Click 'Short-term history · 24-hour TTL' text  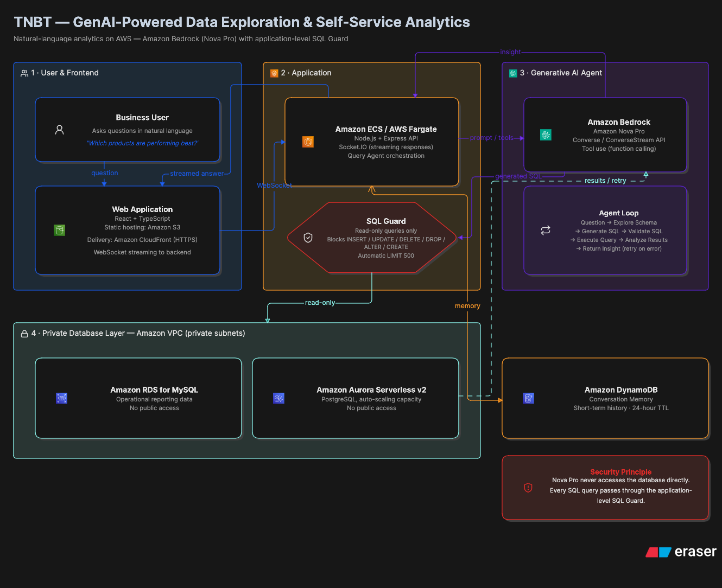[621, 408]
